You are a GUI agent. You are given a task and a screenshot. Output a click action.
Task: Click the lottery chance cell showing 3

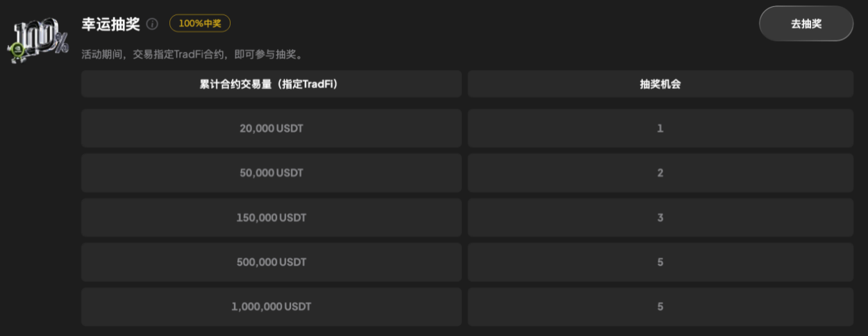660,217
